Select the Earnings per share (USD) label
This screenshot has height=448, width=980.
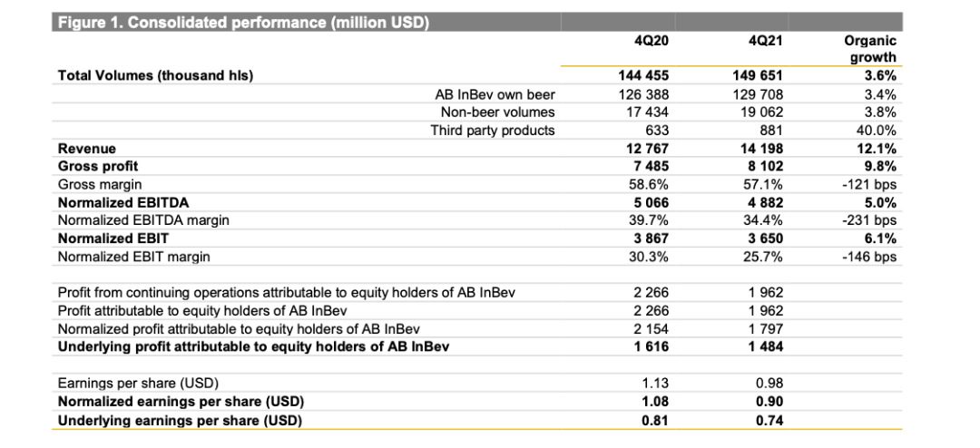point(138,383)
